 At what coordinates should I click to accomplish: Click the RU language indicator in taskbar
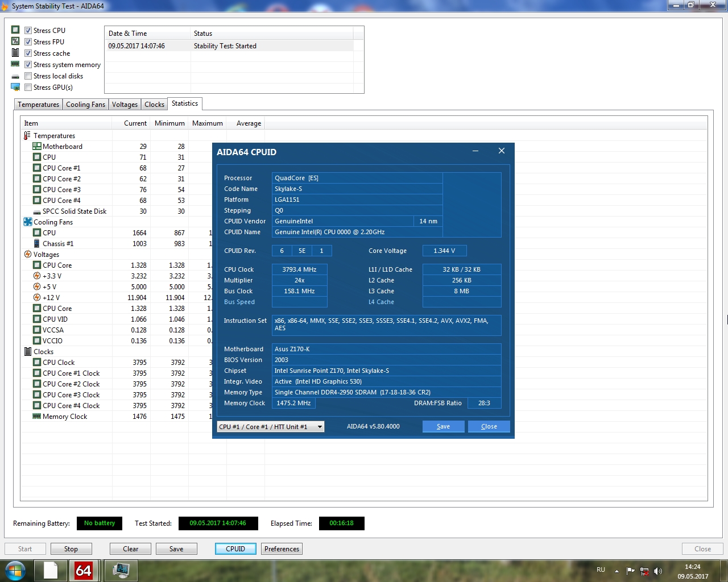601,570
